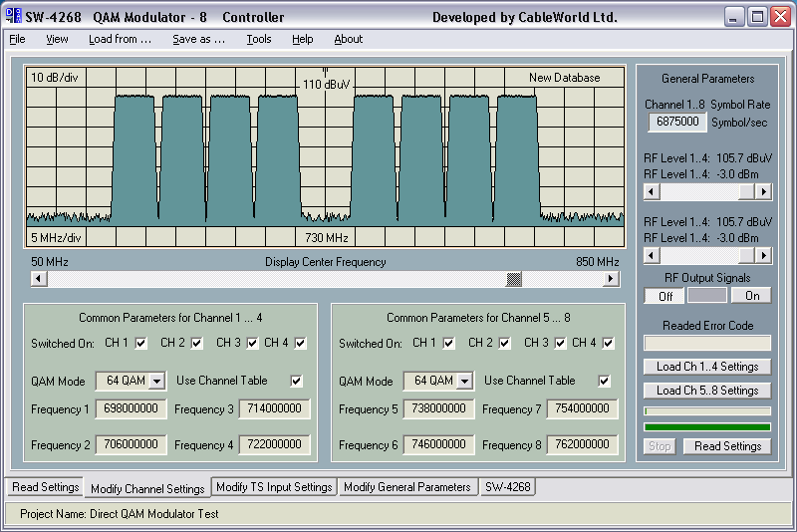The image size is (797, 532).
Task: Click left arrow of upper RF Level slider
Action: 652,192
